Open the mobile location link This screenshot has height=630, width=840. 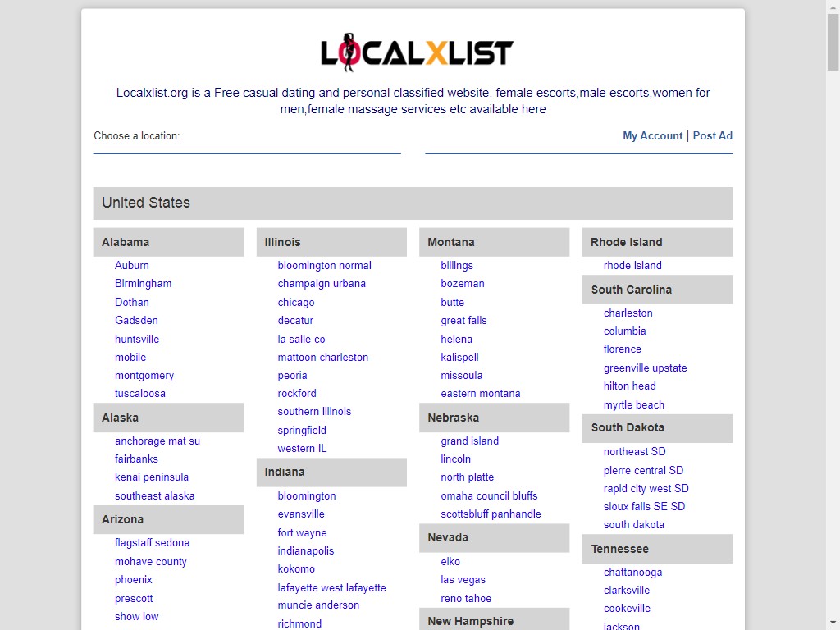(130, 358)
